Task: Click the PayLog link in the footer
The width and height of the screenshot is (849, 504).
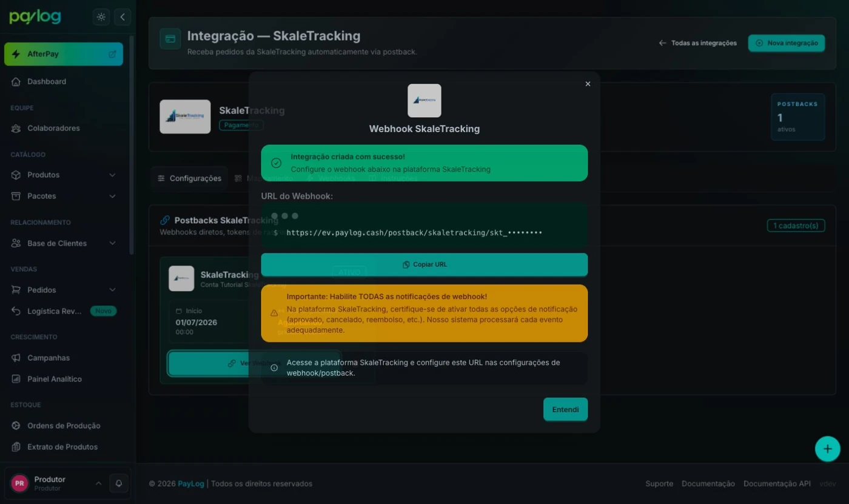Action: (191, 483)
